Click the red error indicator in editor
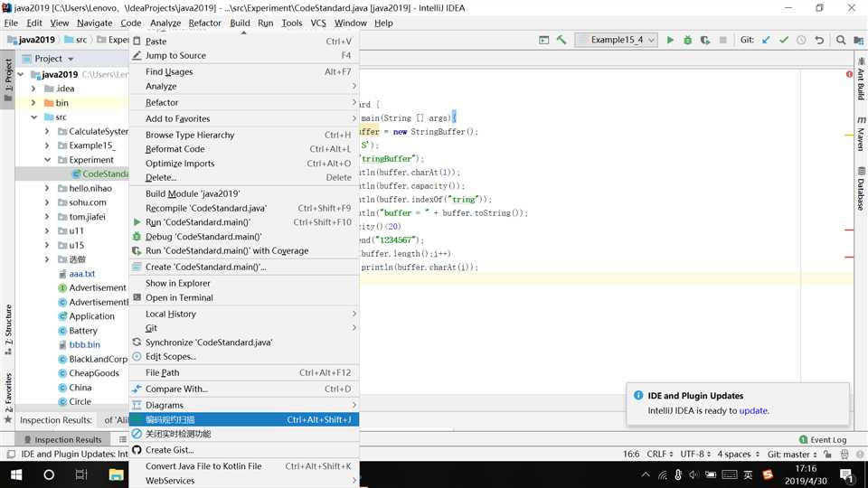The image size is (868, 488). 849,74
